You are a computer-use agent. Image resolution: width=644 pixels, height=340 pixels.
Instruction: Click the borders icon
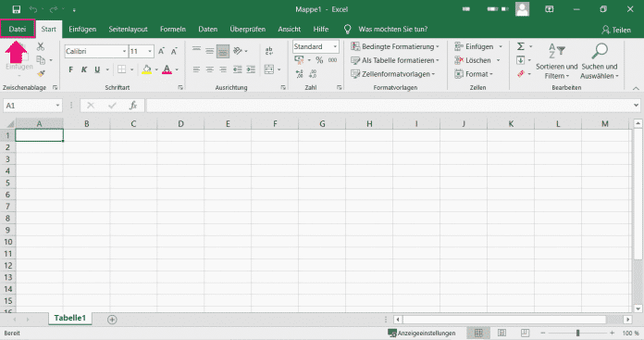[x=121, y=69]
